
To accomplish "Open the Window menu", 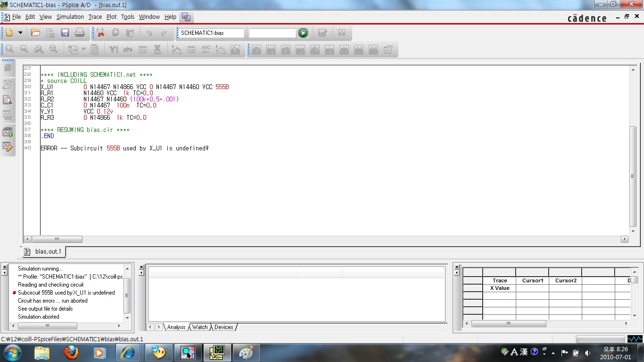I will [x=149, y=16].
